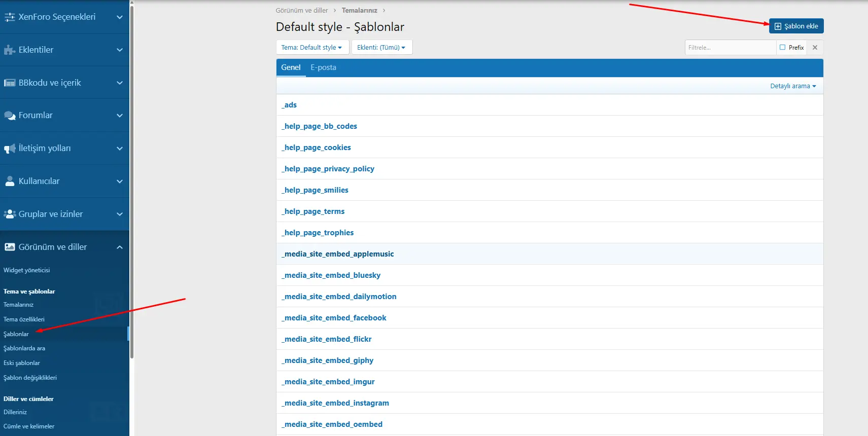The image size is (868, 436).
Task: Follow Temalarınız breadcrumb link
Action: (x=359, y=10)
